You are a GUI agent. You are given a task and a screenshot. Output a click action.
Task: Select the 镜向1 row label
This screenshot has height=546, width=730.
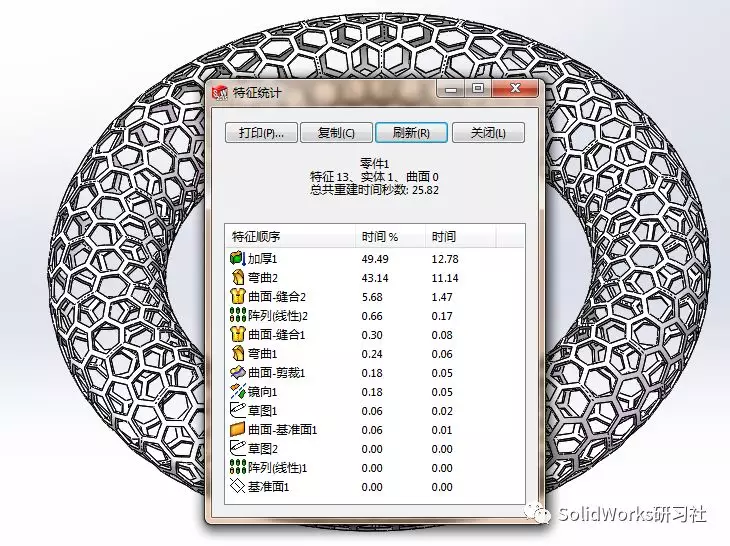pyautogui.click(x=262, y=392)
